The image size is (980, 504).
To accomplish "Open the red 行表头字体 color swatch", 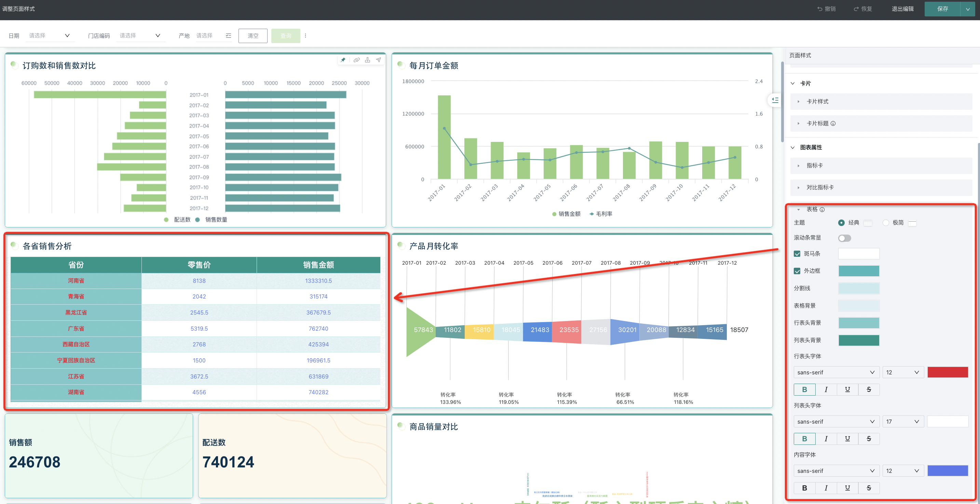I will point(947,372).
